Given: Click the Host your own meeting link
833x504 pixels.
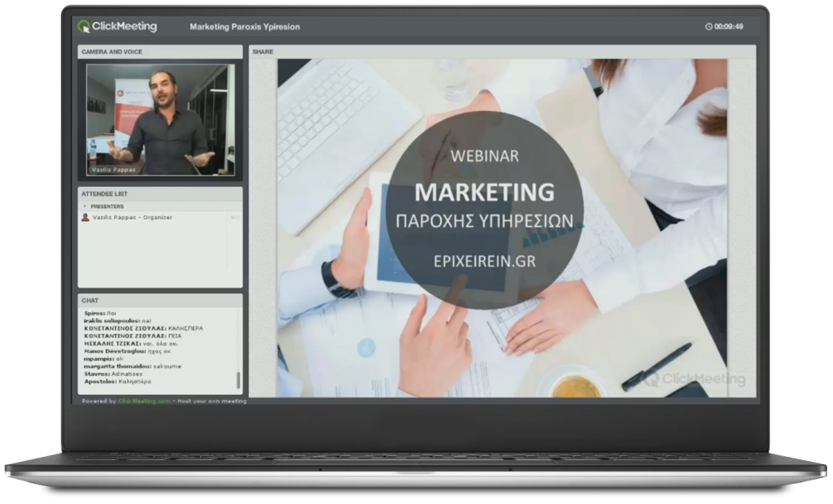Looking at the screenshot, I should pyautogui.click(x=212, y=401).
